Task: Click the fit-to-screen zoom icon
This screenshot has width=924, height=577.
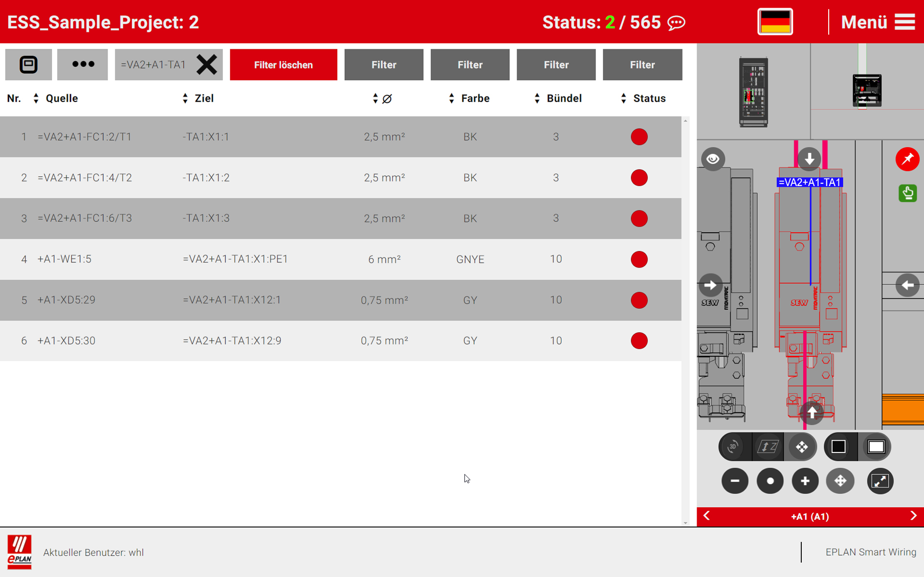Action: (x=880, y=481)
